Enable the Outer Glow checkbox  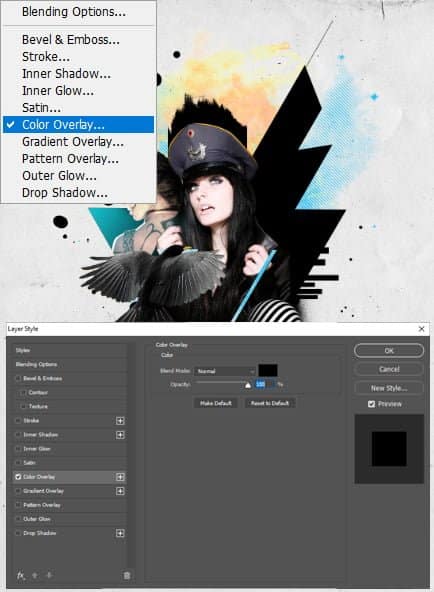(x=18, y=519)
